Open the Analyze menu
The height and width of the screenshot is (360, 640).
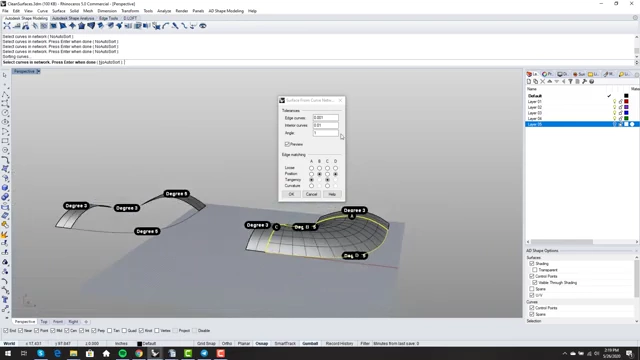pyautogui.click(x=164, y=11)
